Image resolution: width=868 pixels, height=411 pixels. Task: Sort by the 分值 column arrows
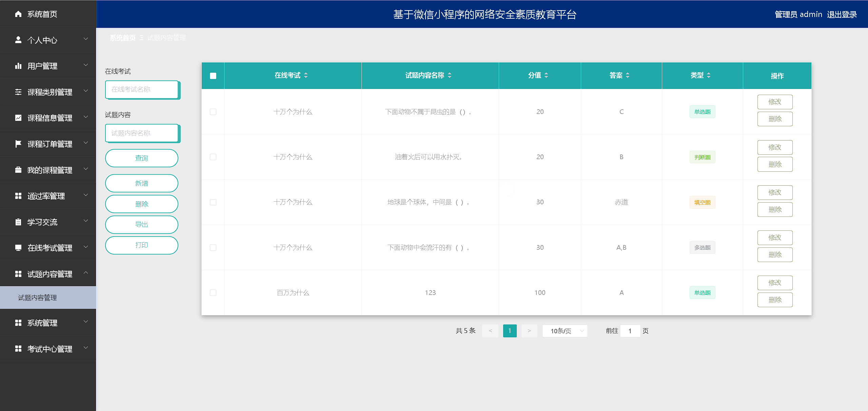pyautogui.click(x=546, y=75)
